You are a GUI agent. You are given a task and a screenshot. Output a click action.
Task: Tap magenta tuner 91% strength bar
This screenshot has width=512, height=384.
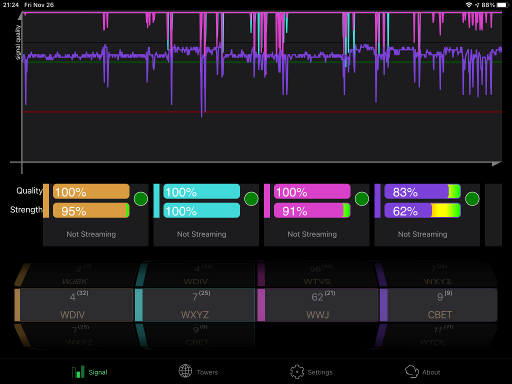(x=312, y=211)
